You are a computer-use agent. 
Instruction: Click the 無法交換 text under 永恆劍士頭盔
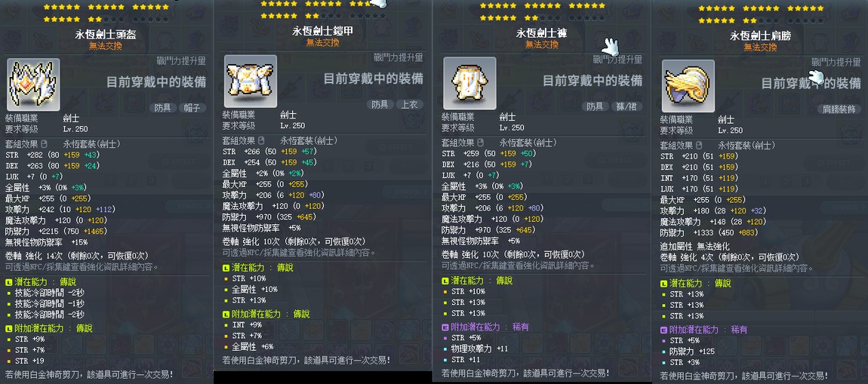pos(106,45)
